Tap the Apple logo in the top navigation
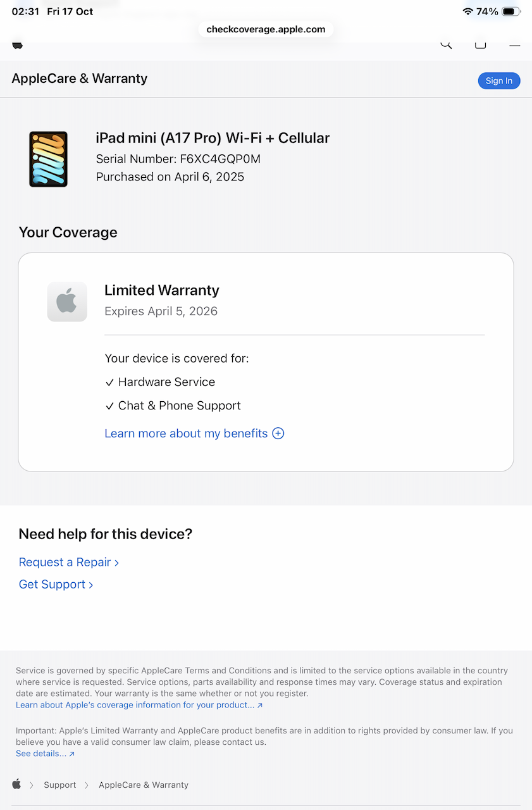532x810 pixels. (17, 44)
